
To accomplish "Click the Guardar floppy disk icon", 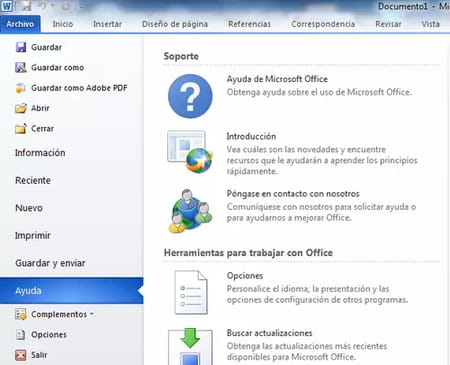I will tap(21, 47).
